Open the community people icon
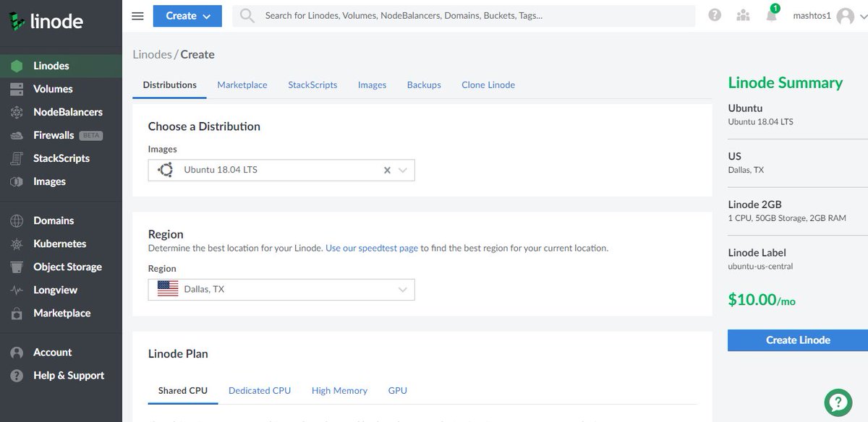The image size is (868, 422). pos(743,15)
